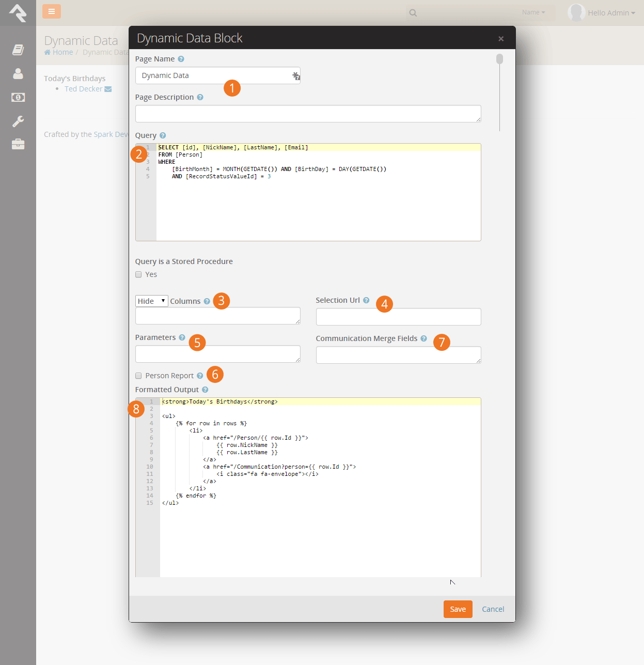Click the Page Description help icon
Screen dimensions: 644x665
pyautogui.click(x=200, y=97)
